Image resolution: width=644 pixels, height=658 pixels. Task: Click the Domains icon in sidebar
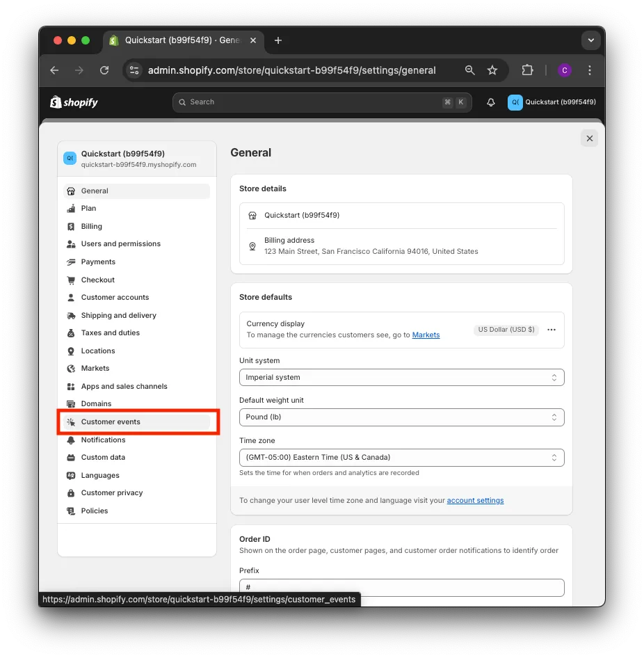(x=71, y=404)
